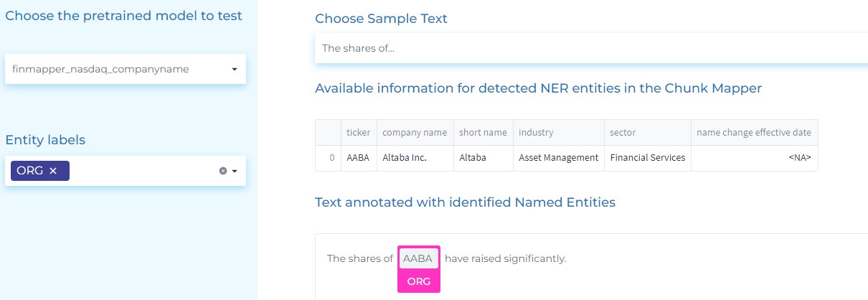Remove the ORG tag with its x icon
Image resolution: width=868 pixels, height=300 pixels.
53,171
